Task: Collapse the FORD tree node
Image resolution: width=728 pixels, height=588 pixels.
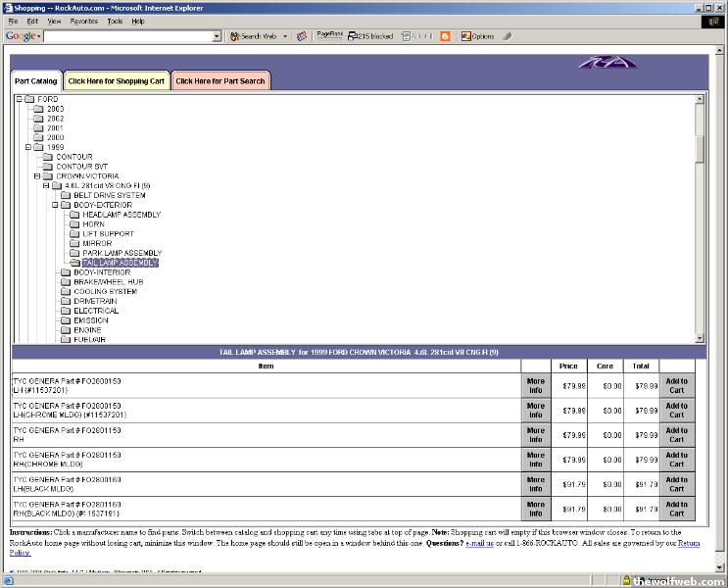Action: click(19, 99)
